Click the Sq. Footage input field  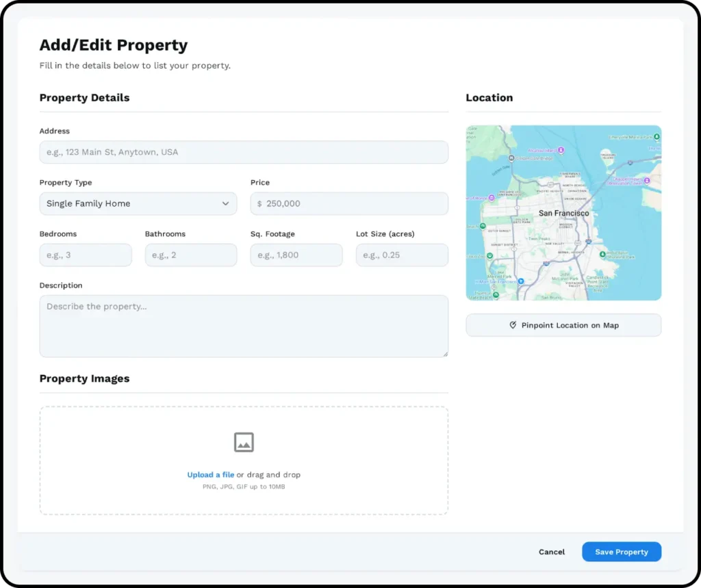point(296,255)
